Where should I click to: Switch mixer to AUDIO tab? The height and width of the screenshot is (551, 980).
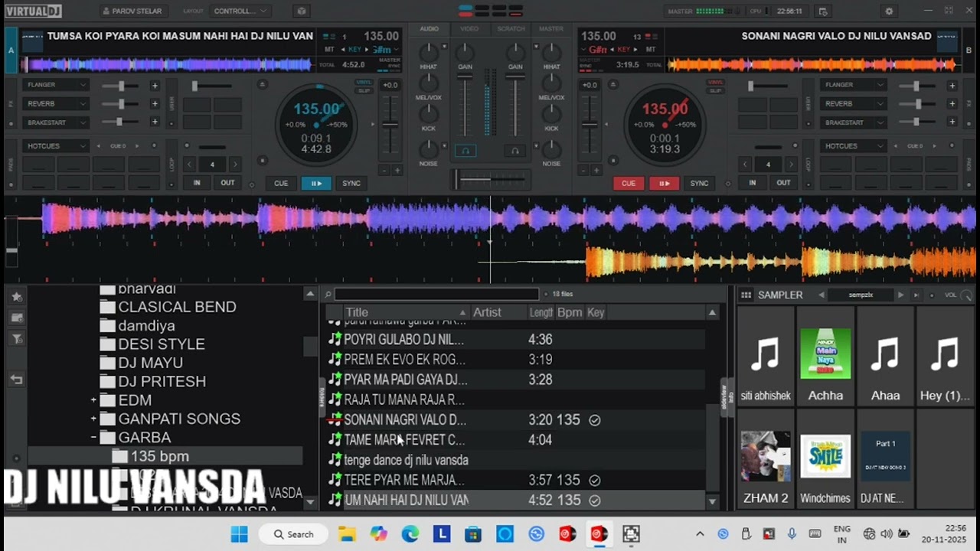point(430,28)
